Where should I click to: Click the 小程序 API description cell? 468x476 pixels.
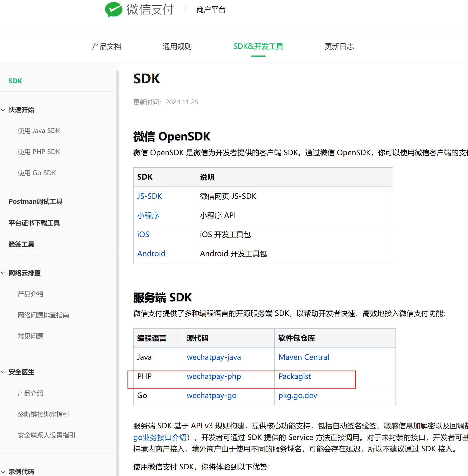tap(294, 215)
